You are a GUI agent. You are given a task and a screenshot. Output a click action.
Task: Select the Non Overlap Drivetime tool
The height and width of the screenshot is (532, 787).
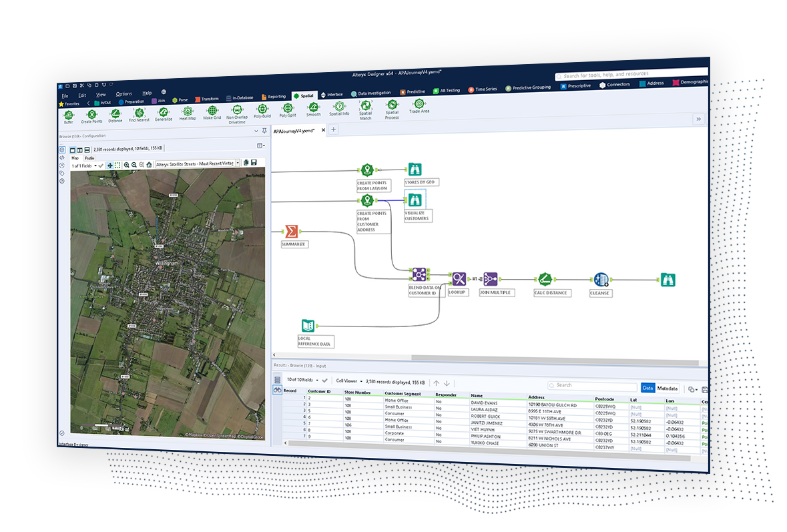click(237, 114)
